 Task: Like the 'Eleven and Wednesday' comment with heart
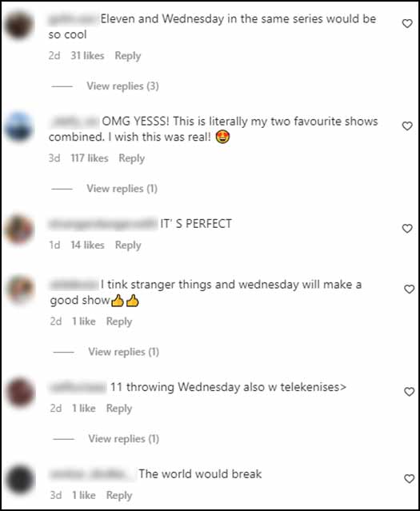[x=407, y=23]
